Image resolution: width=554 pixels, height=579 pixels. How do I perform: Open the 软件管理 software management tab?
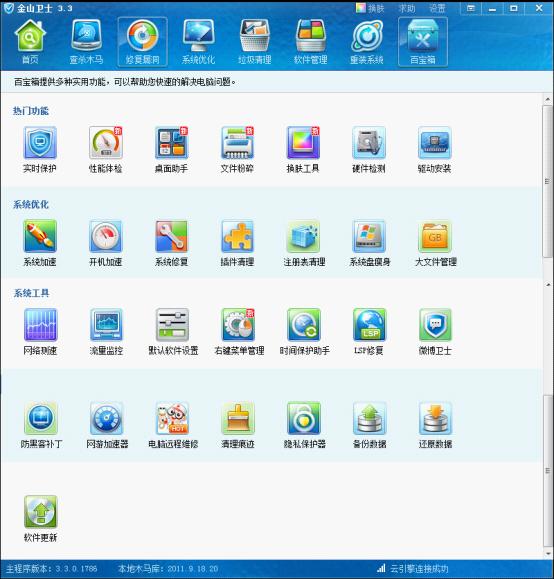click(x=311, y=42)
